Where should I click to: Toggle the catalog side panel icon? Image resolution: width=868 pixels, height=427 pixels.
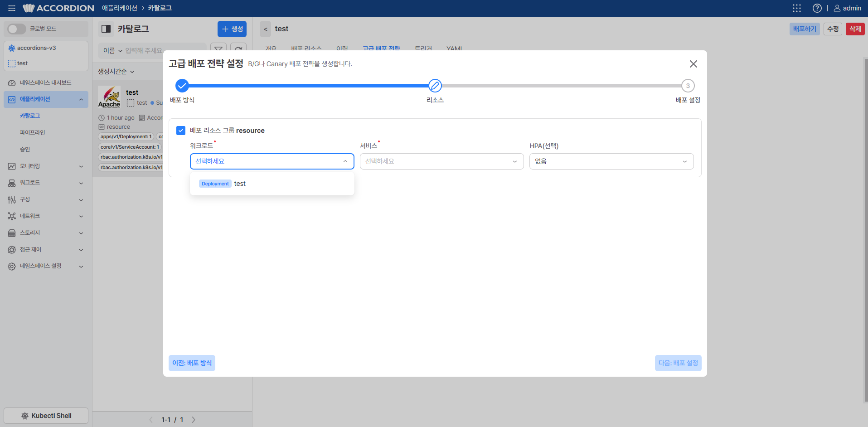[106, 29]
